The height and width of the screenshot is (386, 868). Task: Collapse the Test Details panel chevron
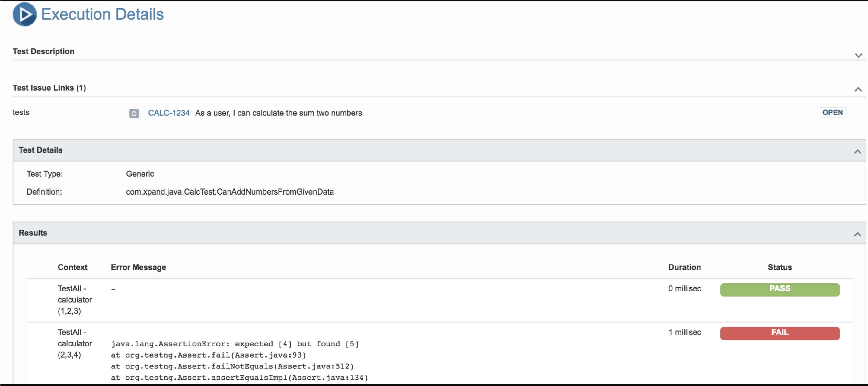[857, 152]
